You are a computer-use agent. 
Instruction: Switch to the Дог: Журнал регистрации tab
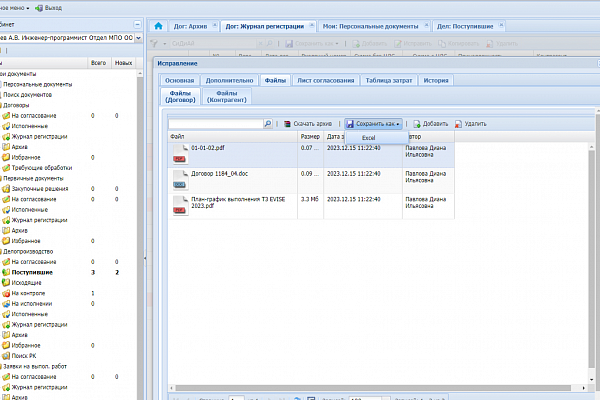point(264,26)
